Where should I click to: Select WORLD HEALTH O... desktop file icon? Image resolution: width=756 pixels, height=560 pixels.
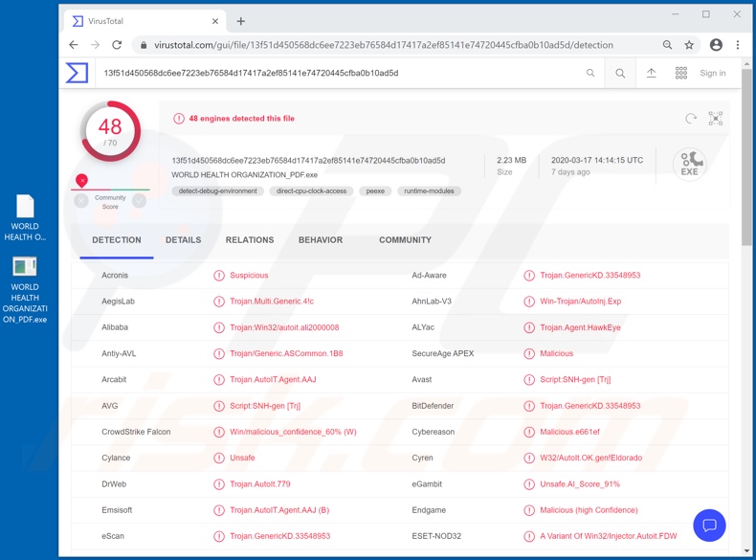coord(25,217)
